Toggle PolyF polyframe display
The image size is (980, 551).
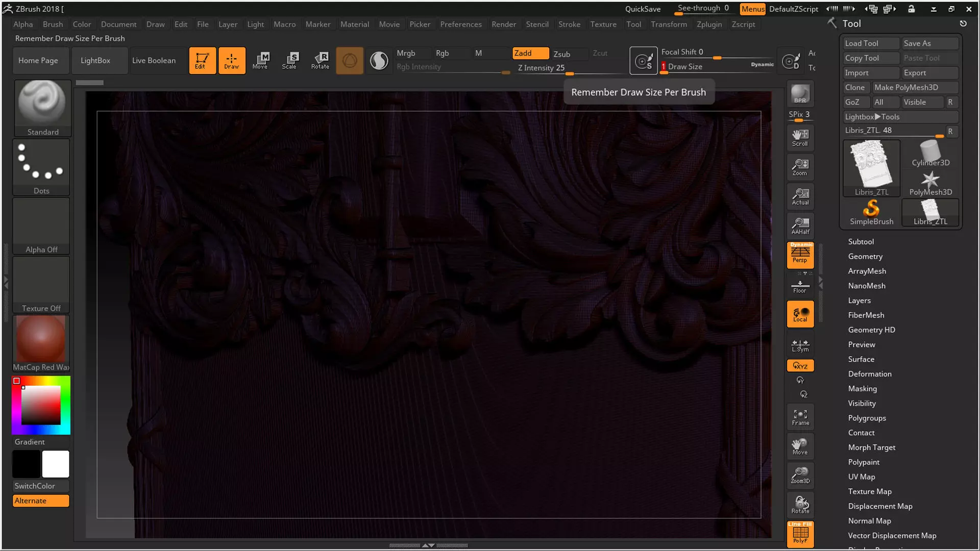800,534
